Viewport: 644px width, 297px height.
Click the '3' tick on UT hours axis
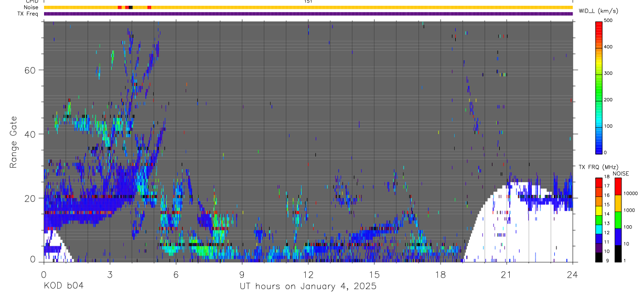110,274
